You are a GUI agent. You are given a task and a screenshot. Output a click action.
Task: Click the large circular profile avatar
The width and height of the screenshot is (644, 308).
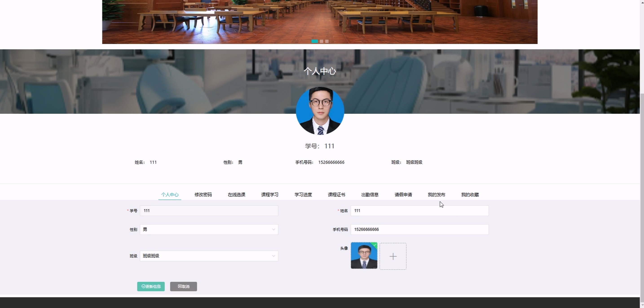click(320, 111)
